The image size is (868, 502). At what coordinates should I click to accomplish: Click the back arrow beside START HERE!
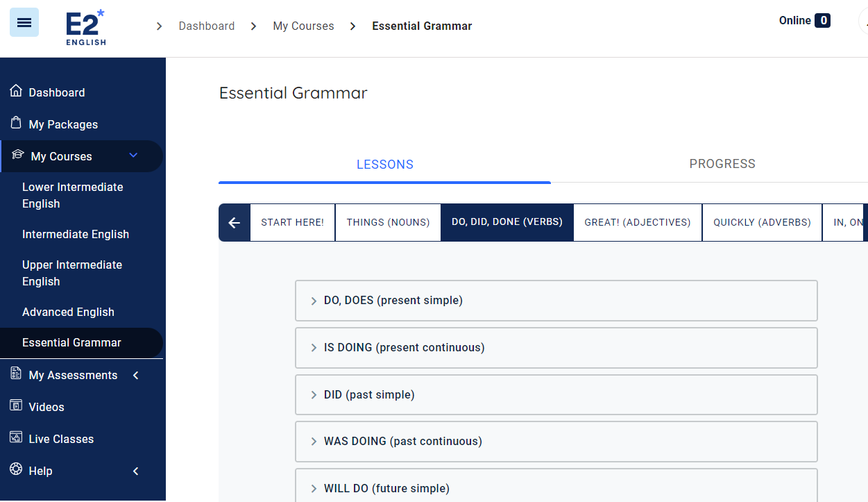(x=234, y=222)
